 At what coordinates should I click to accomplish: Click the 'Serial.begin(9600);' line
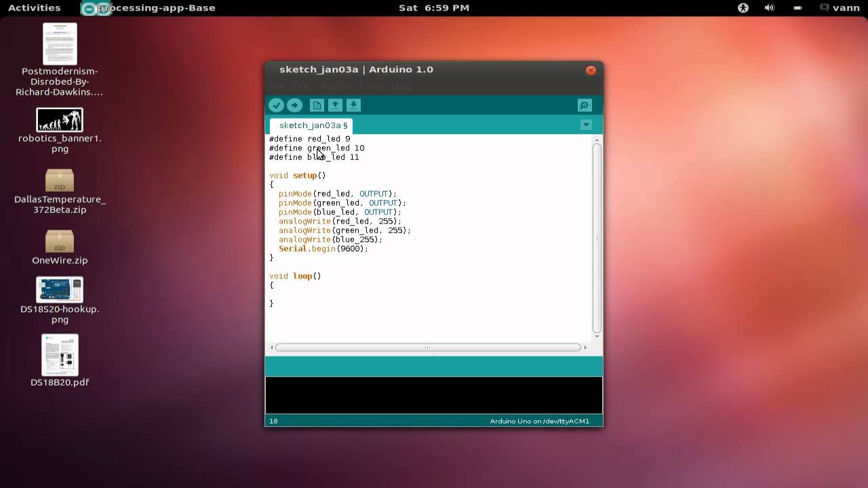[323, 249]
